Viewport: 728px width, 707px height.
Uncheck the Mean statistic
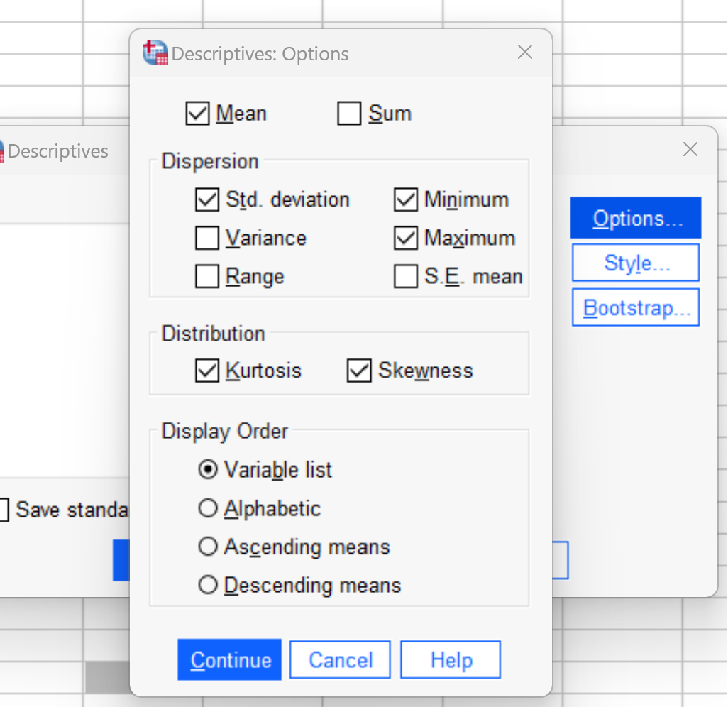coord(197,113)
